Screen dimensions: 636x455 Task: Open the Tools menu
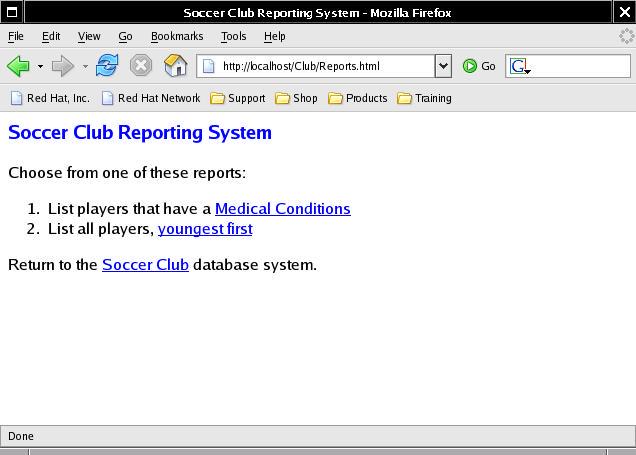233,36
